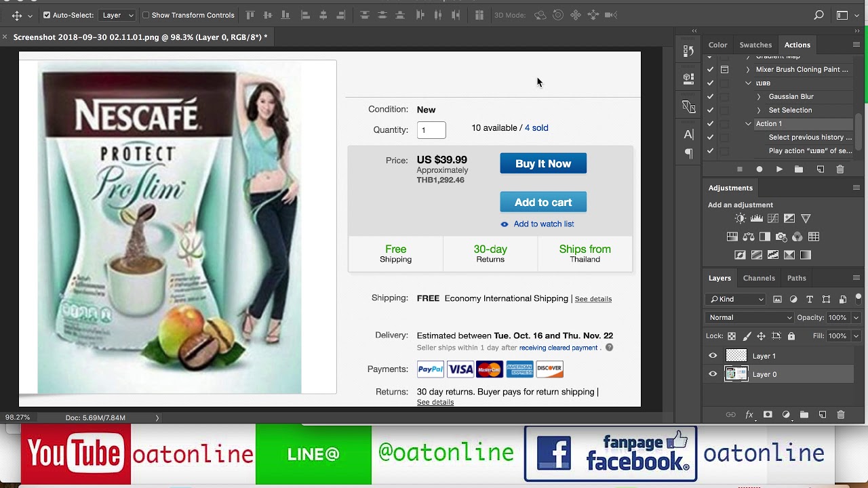Create a new layer in Layers panel
The height and width of the screenshot is (488, 868).
coord(823,415)
